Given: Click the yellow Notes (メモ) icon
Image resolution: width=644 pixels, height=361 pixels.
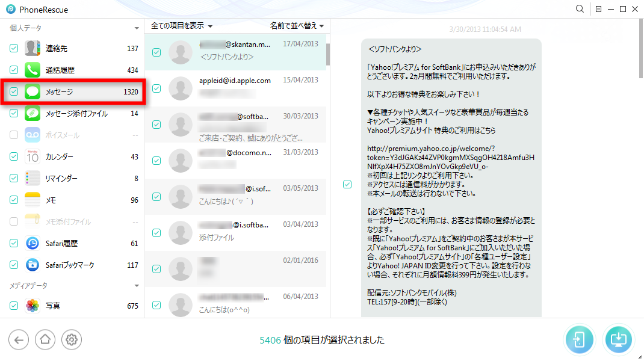Looking at the screenshot, I should click(x=33, y=200).
